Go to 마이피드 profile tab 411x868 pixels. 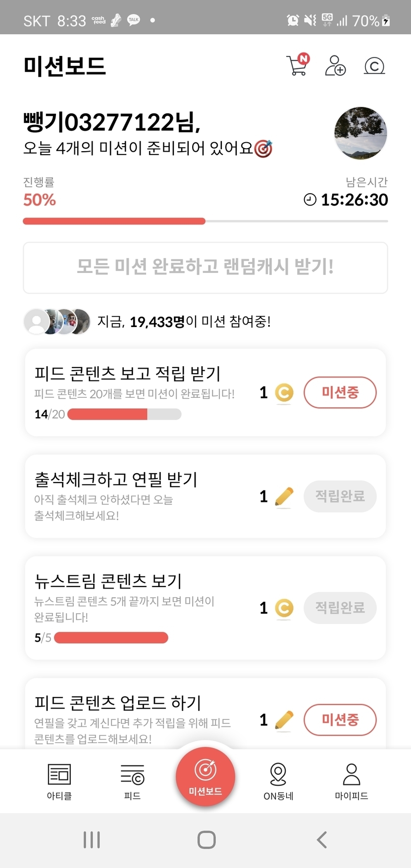click(351, 781)
